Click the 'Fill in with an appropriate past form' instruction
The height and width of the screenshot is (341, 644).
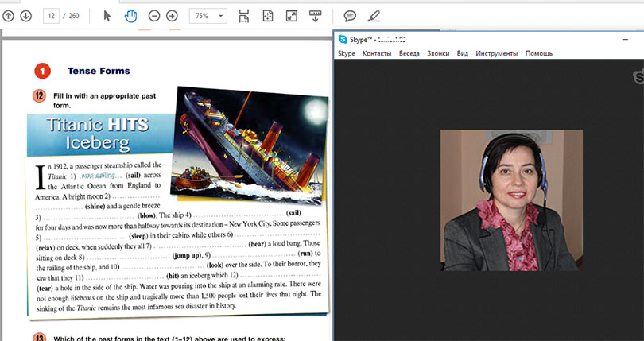105,101
